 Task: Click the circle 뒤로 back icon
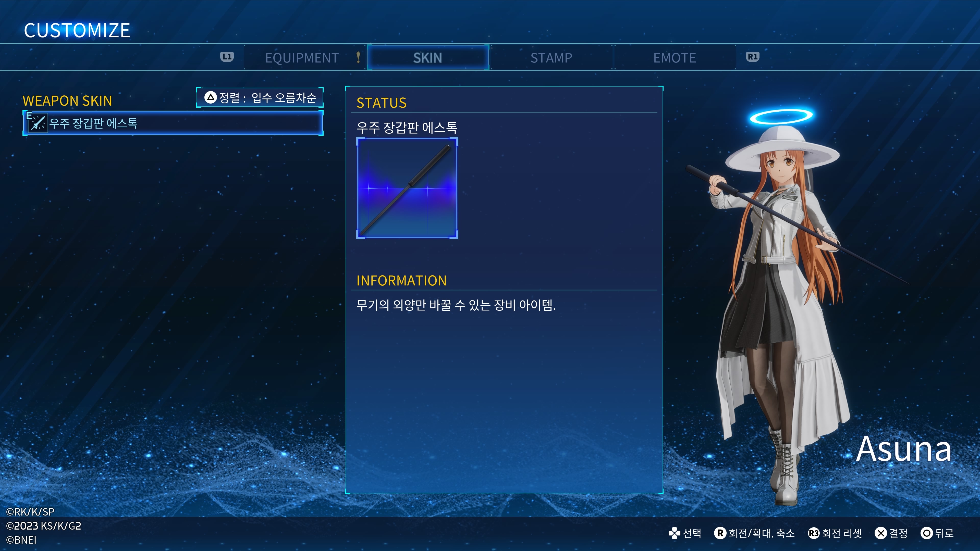[927, 533]
